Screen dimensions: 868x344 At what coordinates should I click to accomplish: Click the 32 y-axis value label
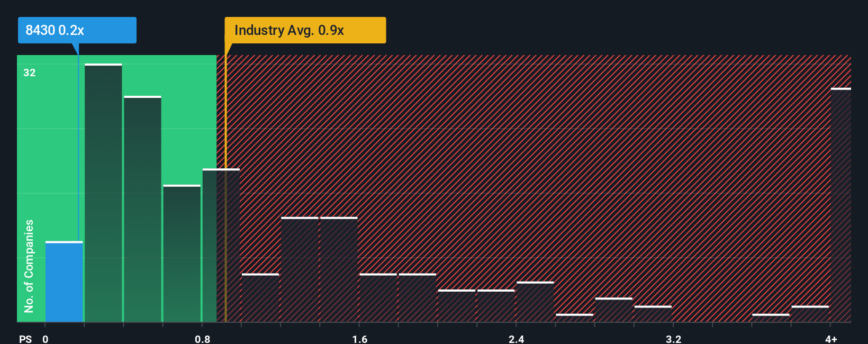pyautogui.click(x=30, y=73)
